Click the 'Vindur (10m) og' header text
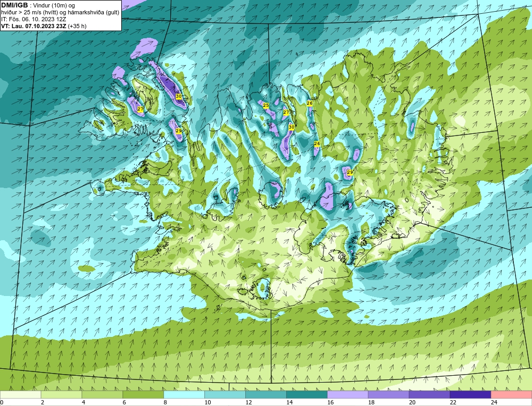Viewport: 532px width, 406px height. coord(55,6)
